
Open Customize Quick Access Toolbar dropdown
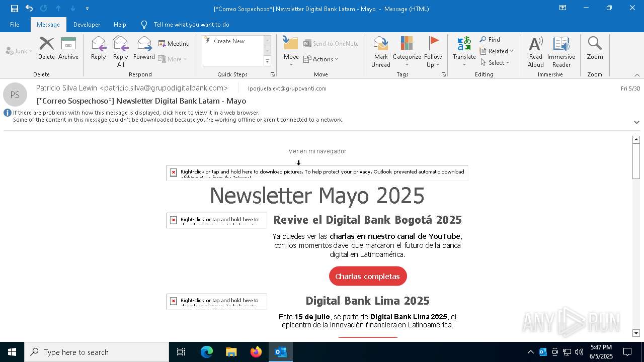point(87,9)
